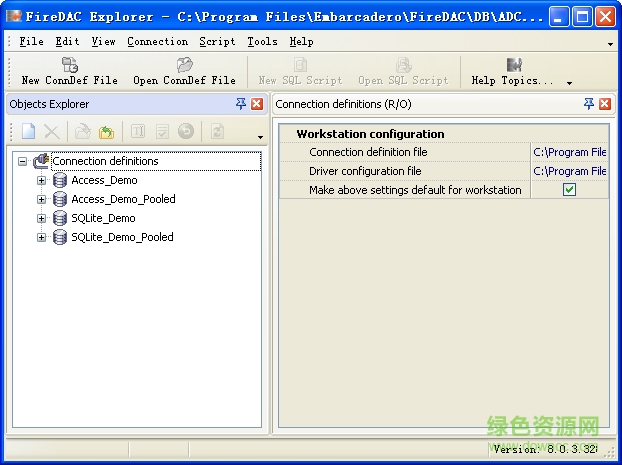Click the Connection definitions (R/O) panel title
The width and height of the screenshot is (622, 465).
[343, 104]
